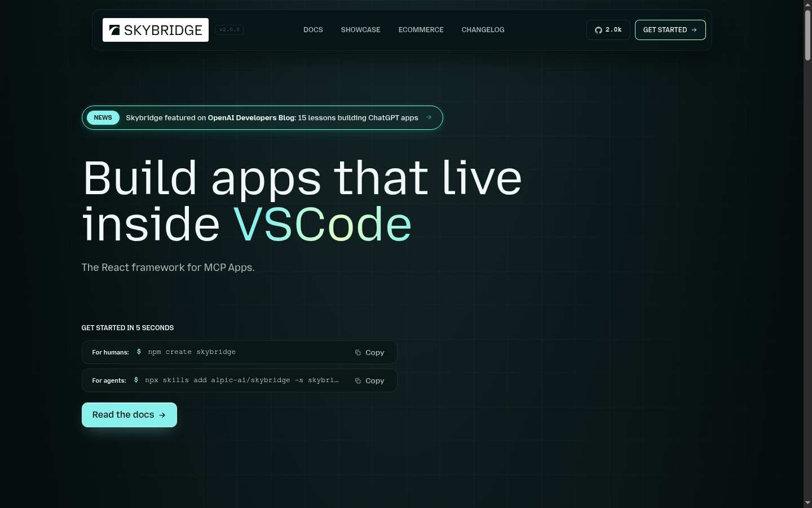Click the v2.0.0 version badge
The image size is (812, 508).
coord(230,30)
